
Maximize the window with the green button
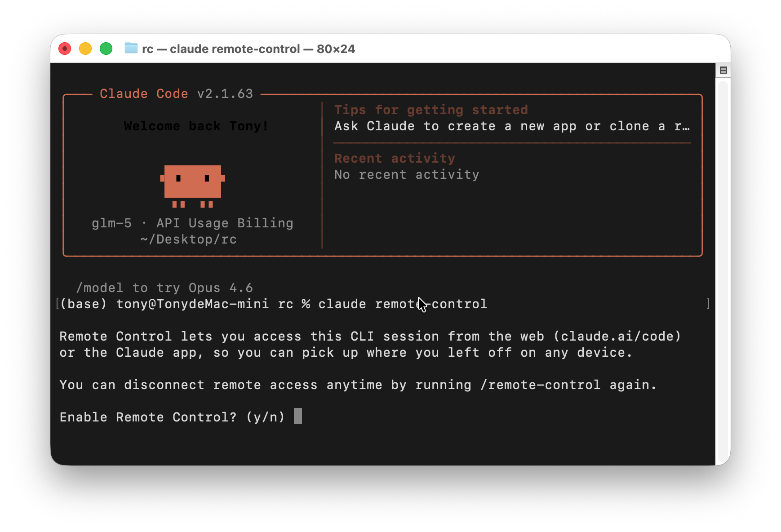click(x=106, y=49)
